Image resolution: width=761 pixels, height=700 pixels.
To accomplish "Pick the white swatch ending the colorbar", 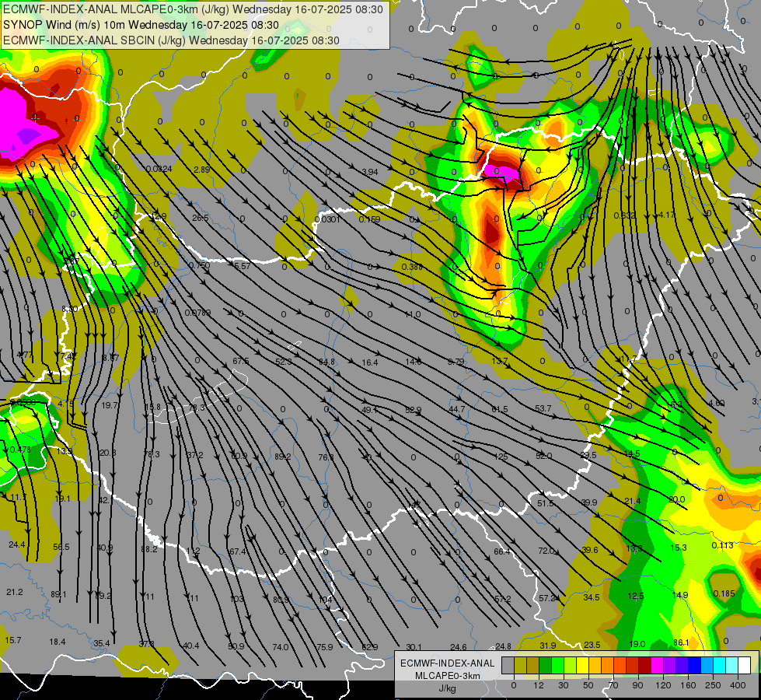I will pyautogui.click(x=744, y=666).
